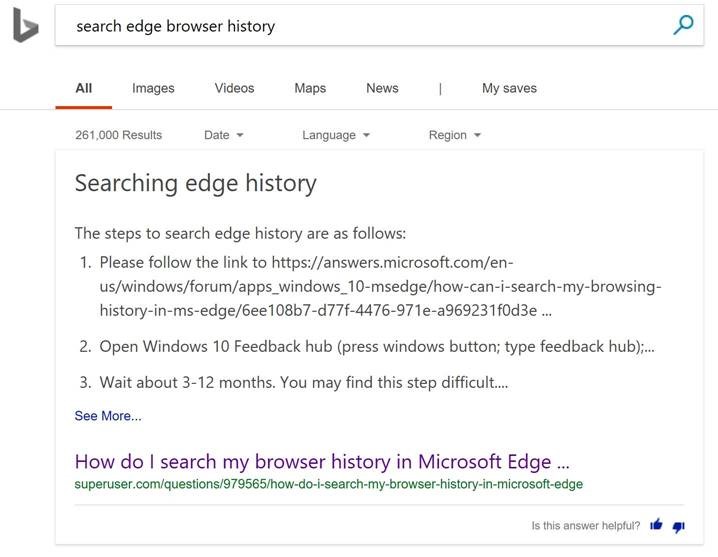Give the answer a thumbs up
Image resolution: width=718 pixels, height=557 pixels.
pos(656,524)
